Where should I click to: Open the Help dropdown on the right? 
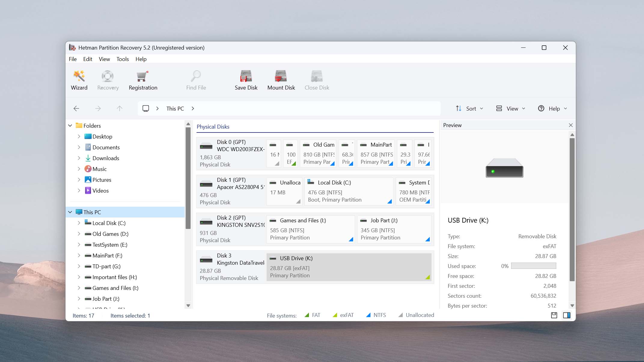point(552,108)
